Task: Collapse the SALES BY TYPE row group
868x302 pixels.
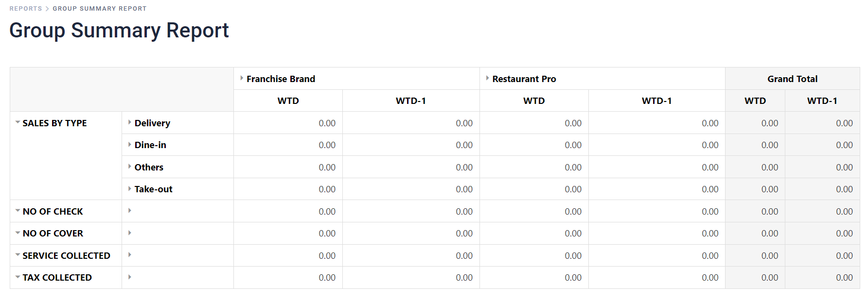Action: click(x=18, y=122)
